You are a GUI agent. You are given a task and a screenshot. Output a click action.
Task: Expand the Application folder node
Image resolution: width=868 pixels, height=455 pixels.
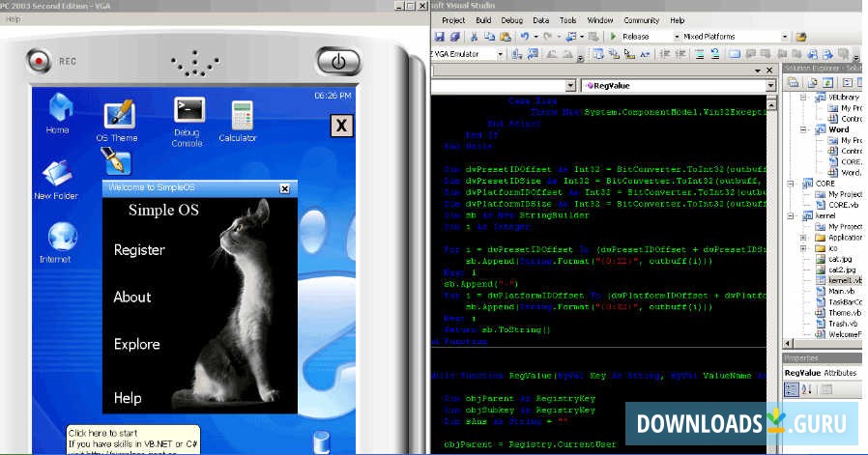803,238
